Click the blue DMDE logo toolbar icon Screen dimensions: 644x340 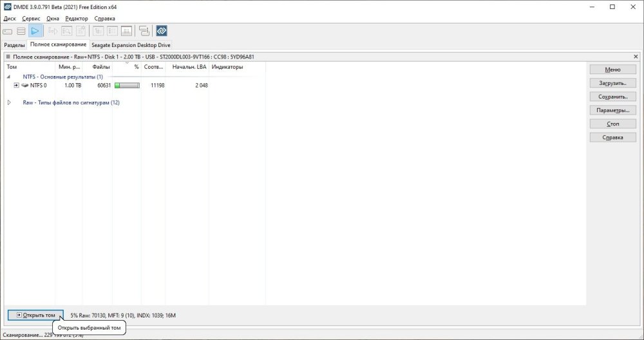(162, 31)
